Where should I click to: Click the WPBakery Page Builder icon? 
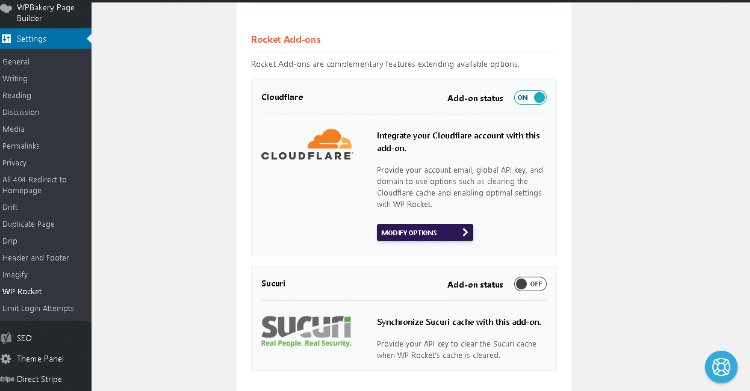pyautogui.click(x=6, y=8)
